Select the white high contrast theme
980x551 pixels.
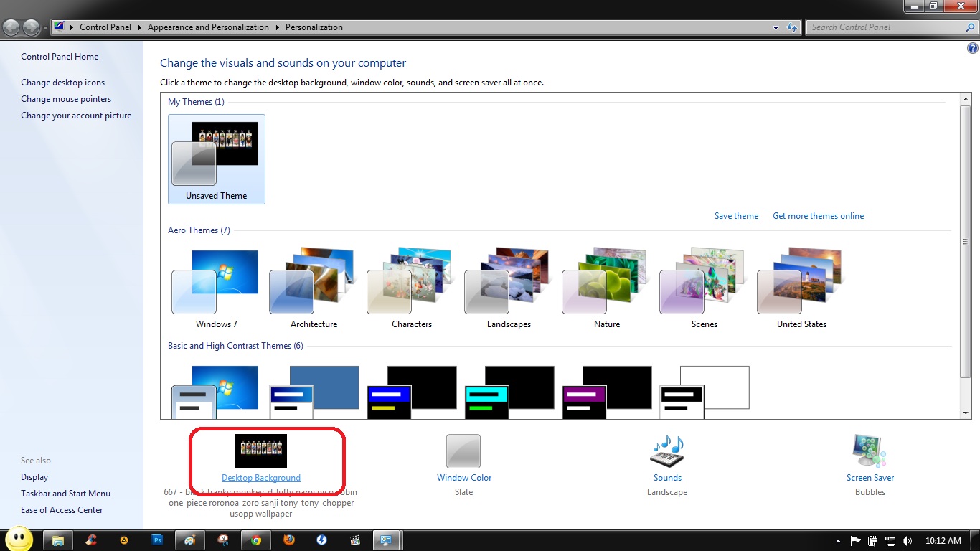pos(704,392)
